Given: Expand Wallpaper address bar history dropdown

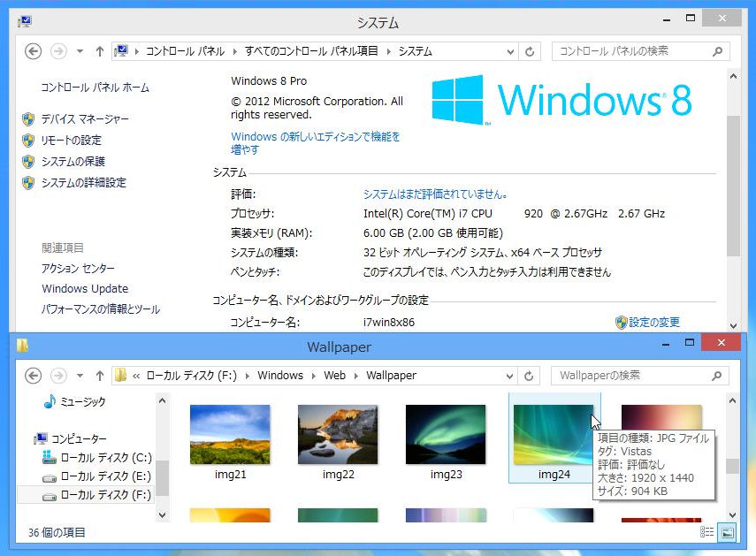Looking at the screenshot, I should [x=509, y=377].
